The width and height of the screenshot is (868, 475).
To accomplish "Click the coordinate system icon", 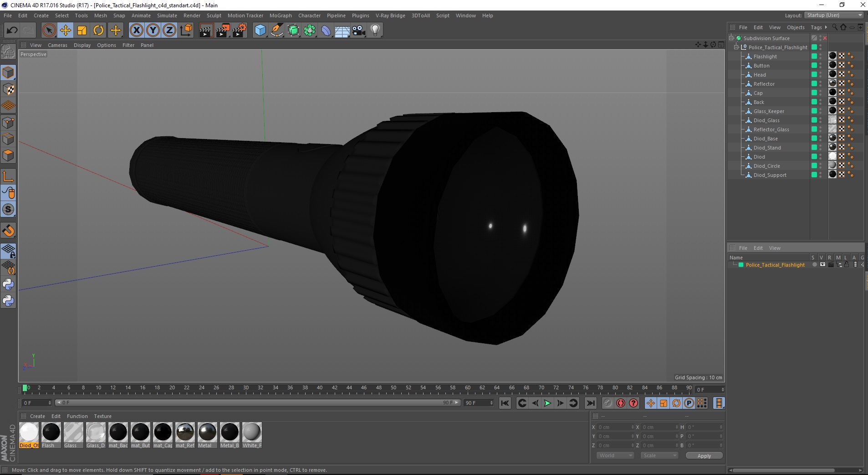I will pos(186,31).
